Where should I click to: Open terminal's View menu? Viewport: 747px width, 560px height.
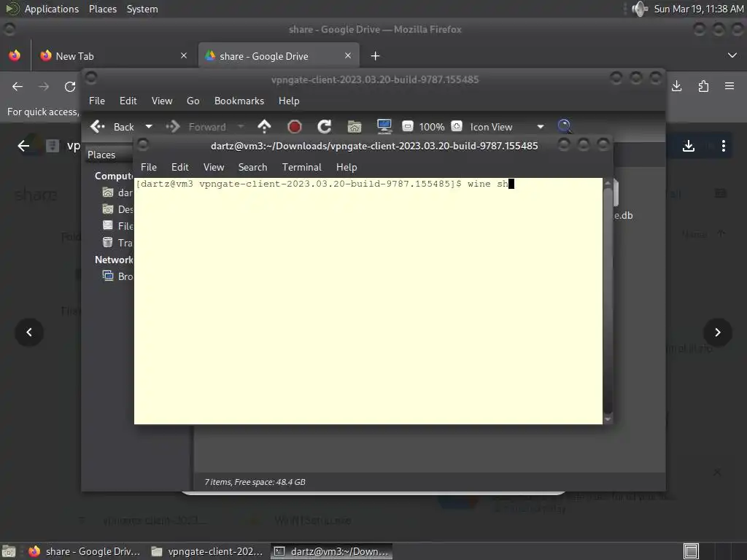(x=214, y=167)
